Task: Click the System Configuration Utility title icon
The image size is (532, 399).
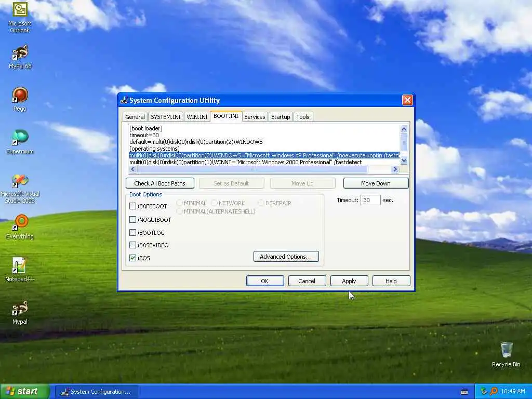Action: tap(124, 100)
